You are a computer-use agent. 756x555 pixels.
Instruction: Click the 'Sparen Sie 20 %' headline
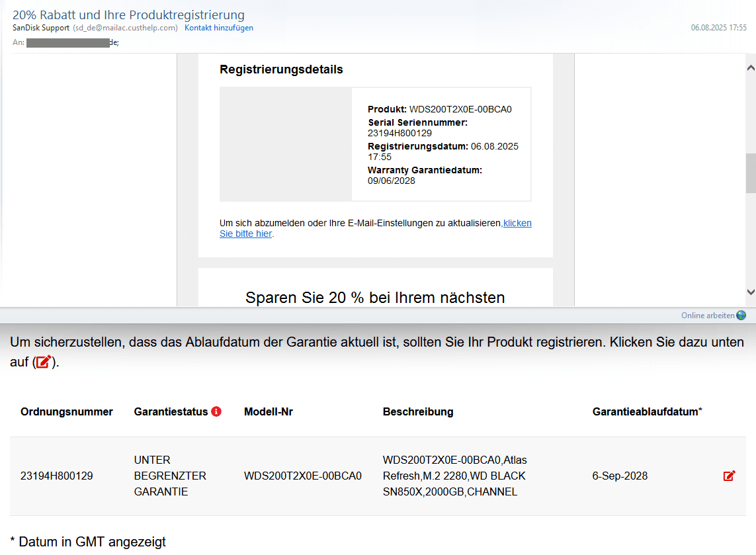(375, 298)
